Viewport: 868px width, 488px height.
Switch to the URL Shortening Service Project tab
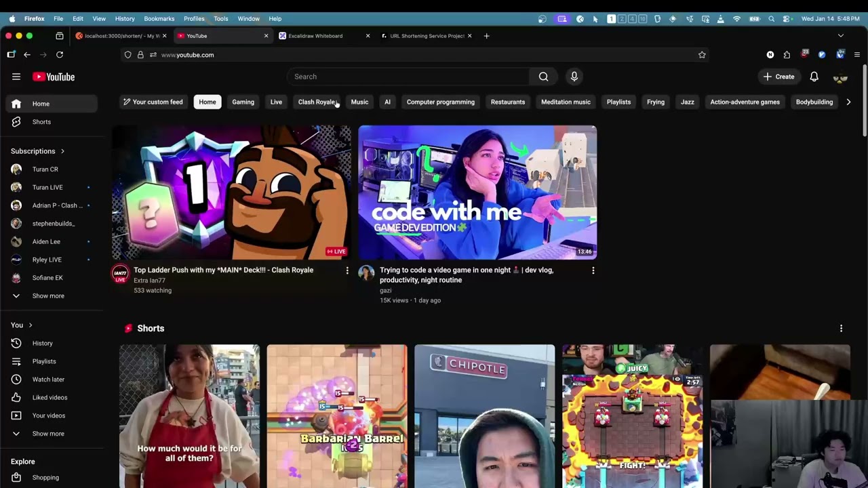pos(426,36)
